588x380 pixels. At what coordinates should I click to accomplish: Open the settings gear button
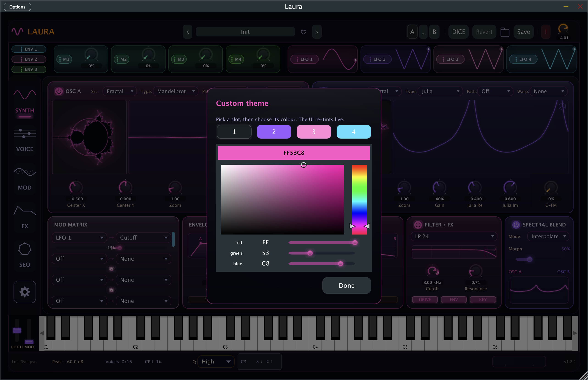pyautogui.click(x=25, y=292)
